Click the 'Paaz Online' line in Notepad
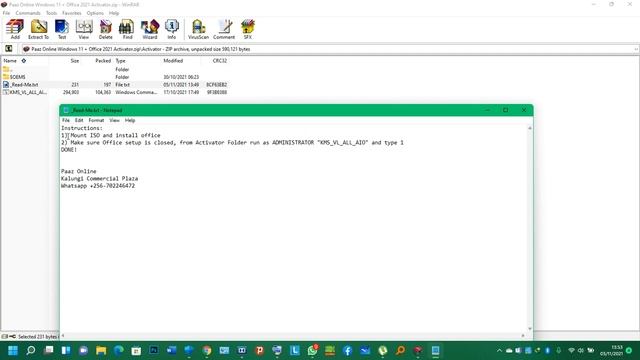 [x=79, y=171]
